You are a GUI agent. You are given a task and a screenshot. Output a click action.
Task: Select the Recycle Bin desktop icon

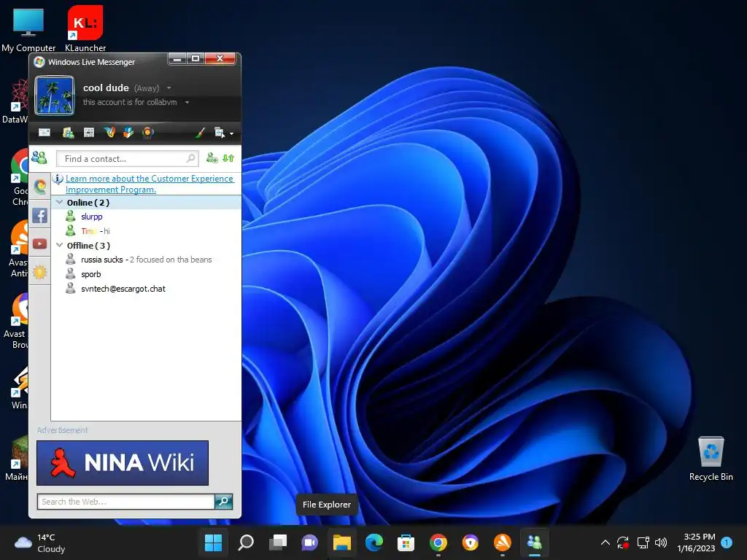(x=711, y=459)
